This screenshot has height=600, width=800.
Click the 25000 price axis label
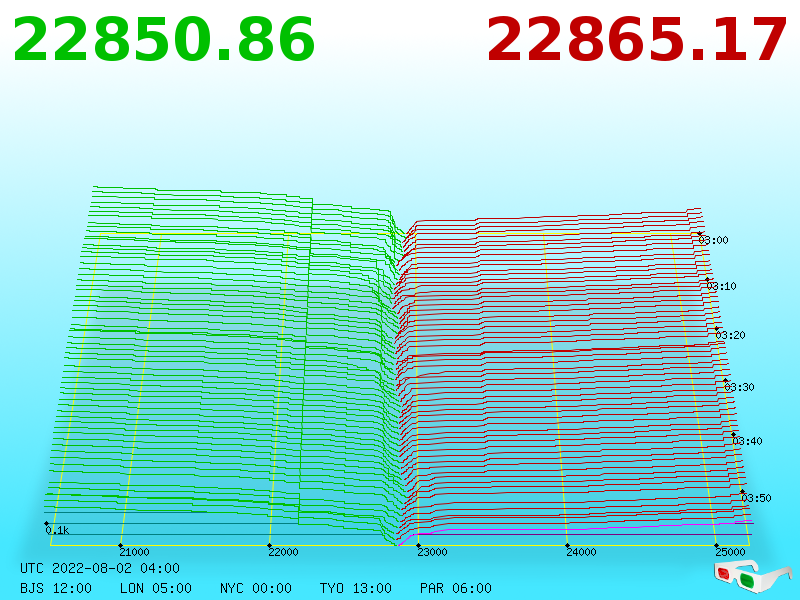click(x=731, y=552)
